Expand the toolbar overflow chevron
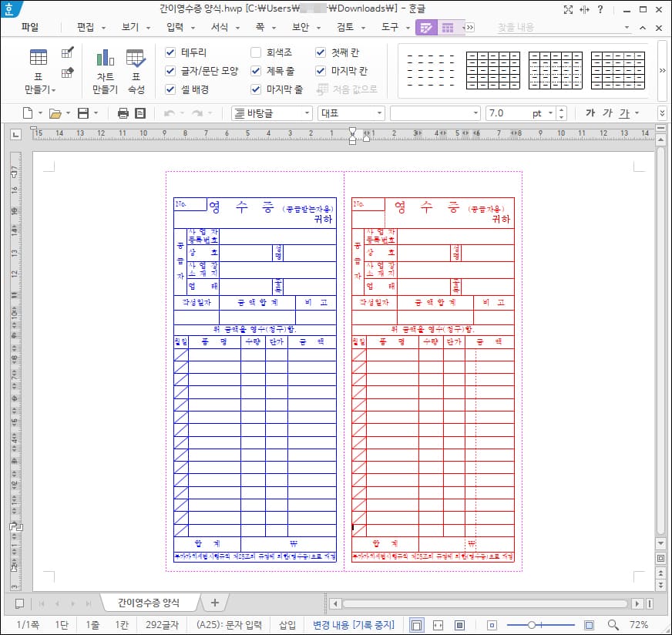The image size is (672, 635). click(x=662, y=113)
